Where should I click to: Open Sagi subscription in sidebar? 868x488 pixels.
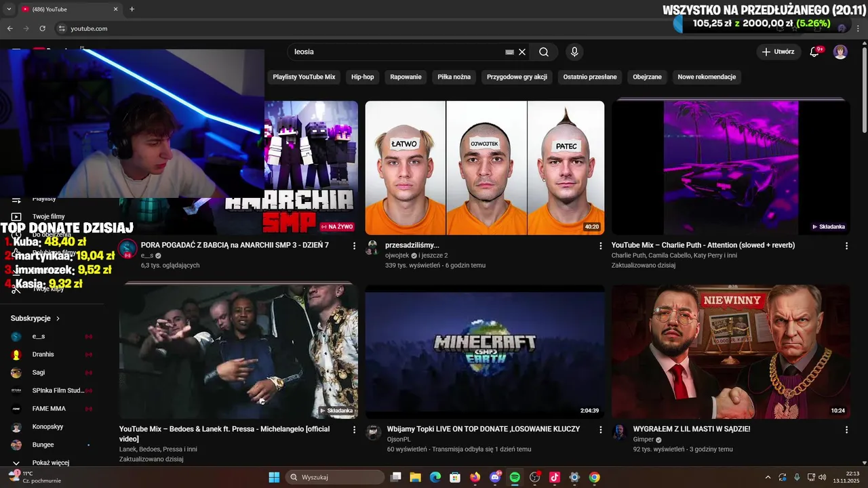coord(51,373)
